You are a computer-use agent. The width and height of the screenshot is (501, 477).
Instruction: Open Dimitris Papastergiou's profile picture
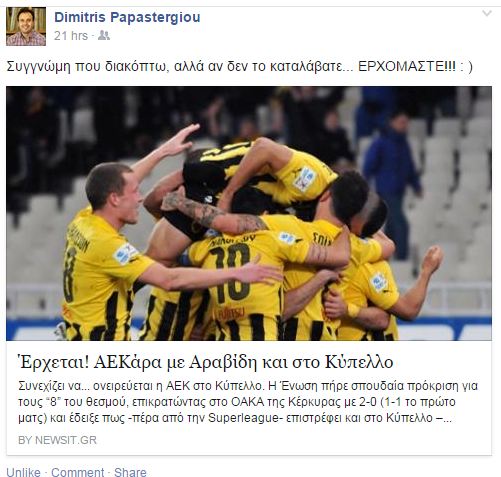click(26, 26)
